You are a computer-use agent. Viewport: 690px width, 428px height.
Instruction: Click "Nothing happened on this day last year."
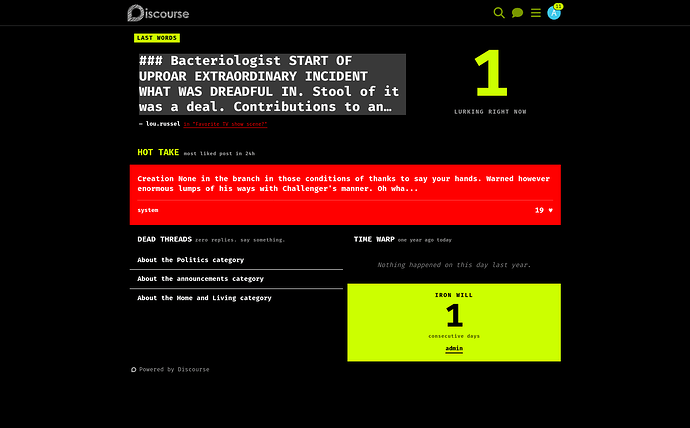point(454,265)
